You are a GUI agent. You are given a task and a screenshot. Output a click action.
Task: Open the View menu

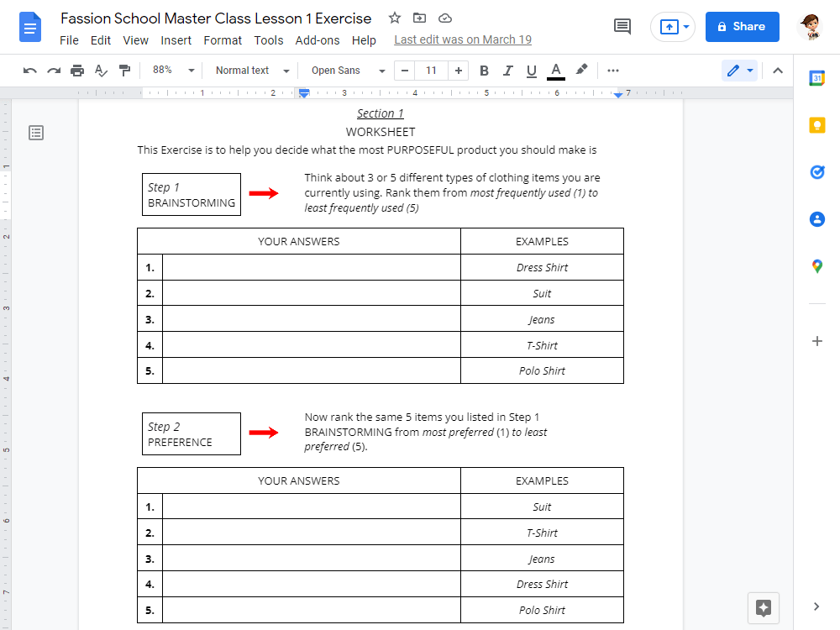(x=135, y=40)
